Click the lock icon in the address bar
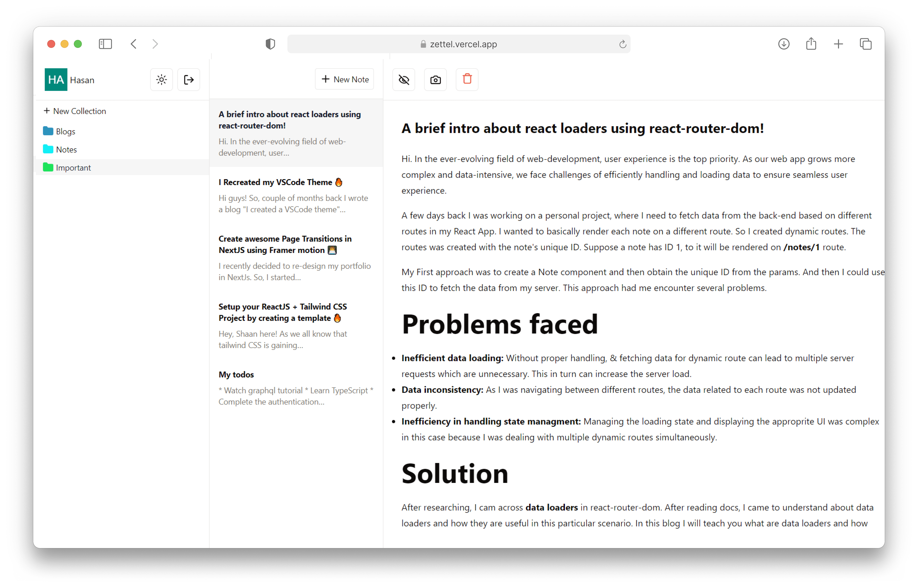The image size is (918, 588). (423, 44)
